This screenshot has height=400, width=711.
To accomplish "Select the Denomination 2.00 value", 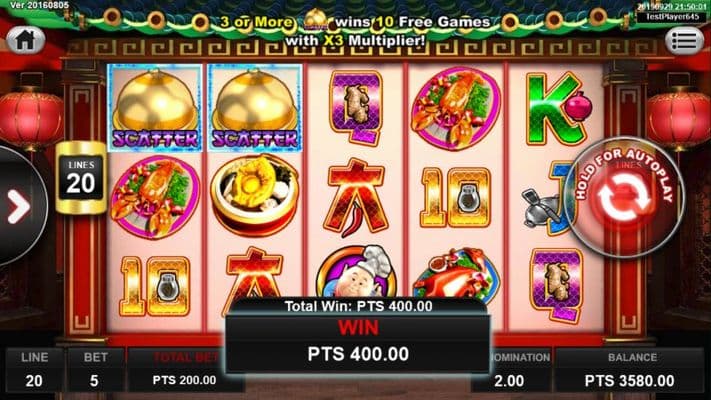I will (510, 381).
